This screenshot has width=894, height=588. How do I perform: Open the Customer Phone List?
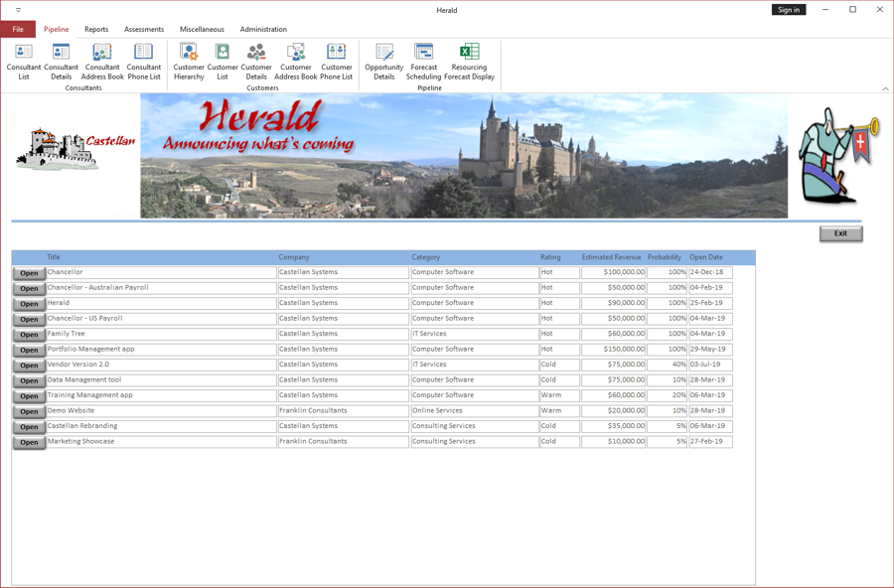[x=337, y=62]
